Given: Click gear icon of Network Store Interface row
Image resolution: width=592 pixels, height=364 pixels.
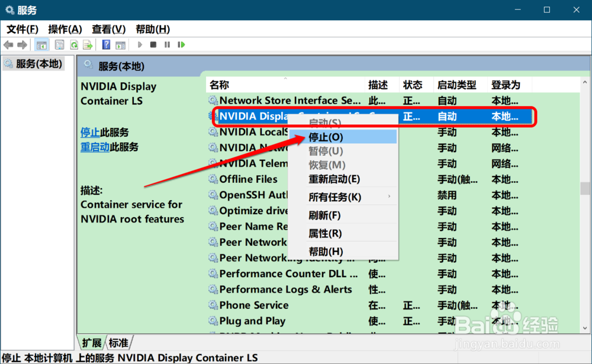Looking at the screenshot, I should [213, 101].
